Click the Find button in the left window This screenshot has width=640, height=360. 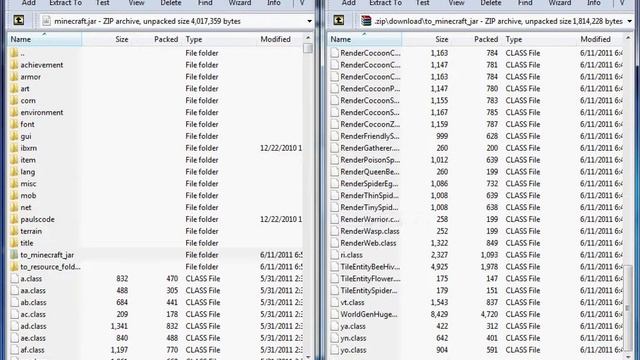[205, 3]
